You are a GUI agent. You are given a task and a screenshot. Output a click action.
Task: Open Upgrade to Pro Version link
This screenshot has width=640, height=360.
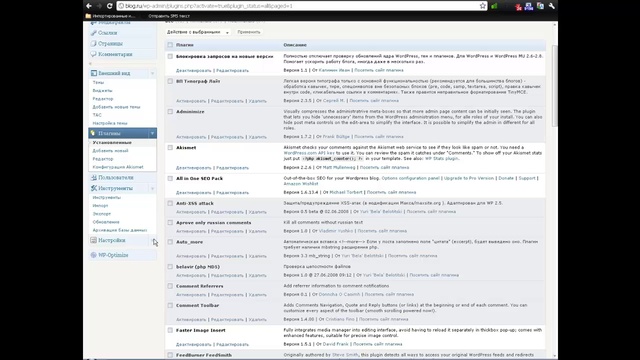[469, 178]
